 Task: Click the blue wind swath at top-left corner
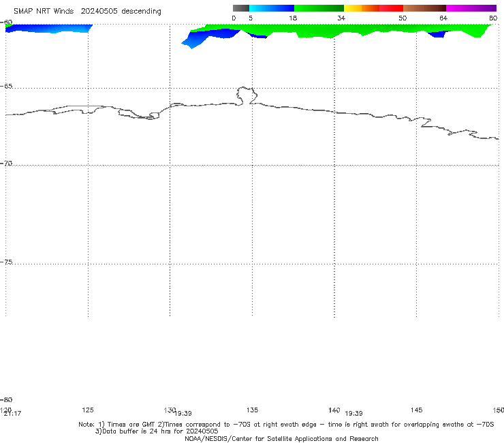pyautogui.click(x=48, y=29)
